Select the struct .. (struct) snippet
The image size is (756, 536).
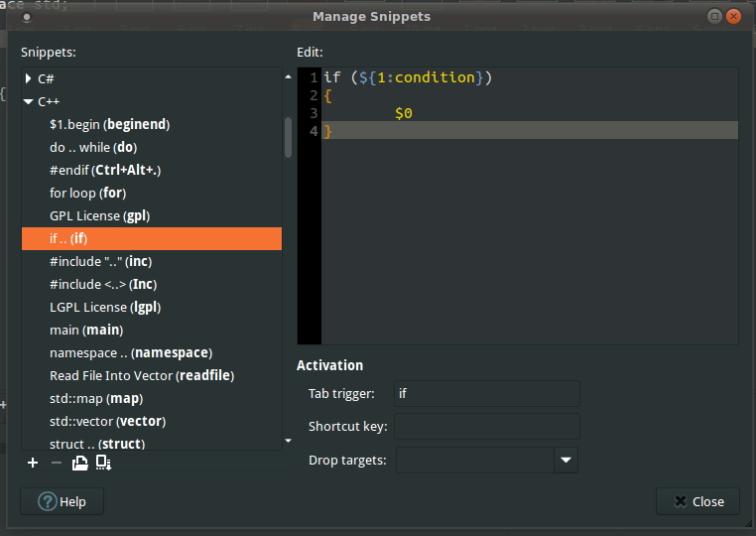point(152,442)
